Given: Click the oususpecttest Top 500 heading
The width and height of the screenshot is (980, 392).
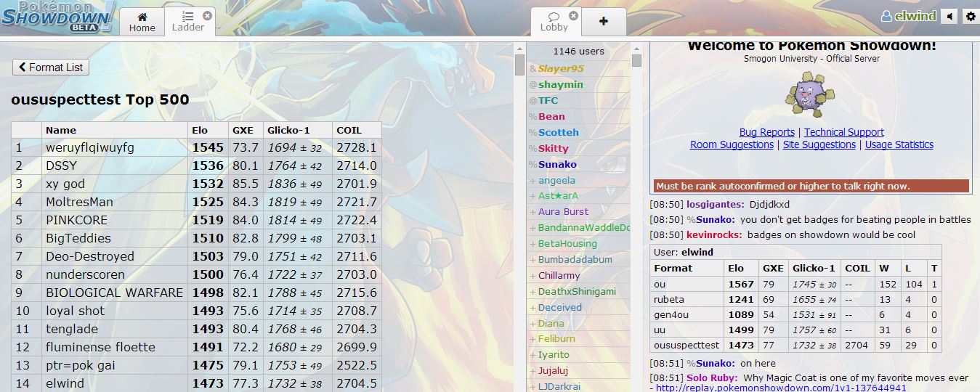Looking at the screenshot, I should [x=100, y=99].
